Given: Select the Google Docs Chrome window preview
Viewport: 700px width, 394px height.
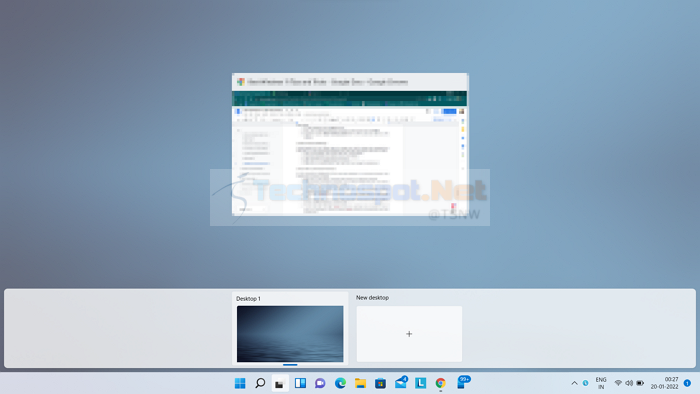Looking at the screenshot, I should (350, 145).
